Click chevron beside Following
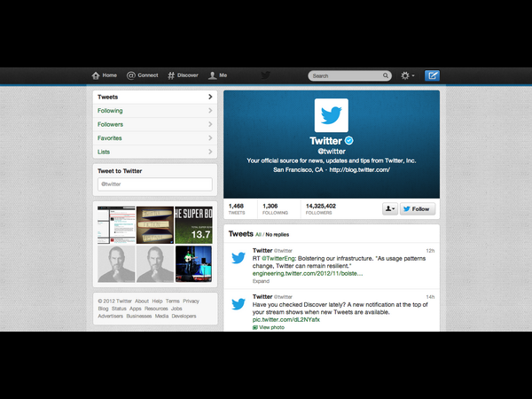532x399 pixels. tap(210, 111)
